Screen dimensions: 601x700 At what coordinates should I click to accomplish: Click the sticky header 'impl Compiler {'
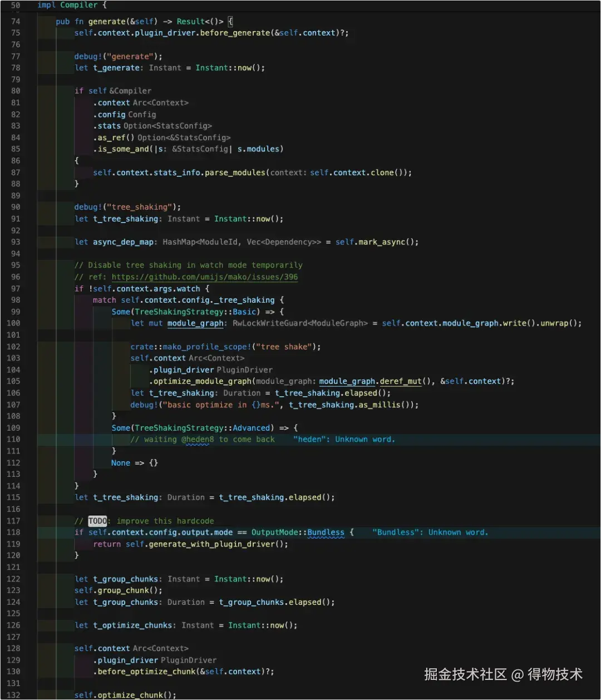pyautogui.click(x=72, y=5)
